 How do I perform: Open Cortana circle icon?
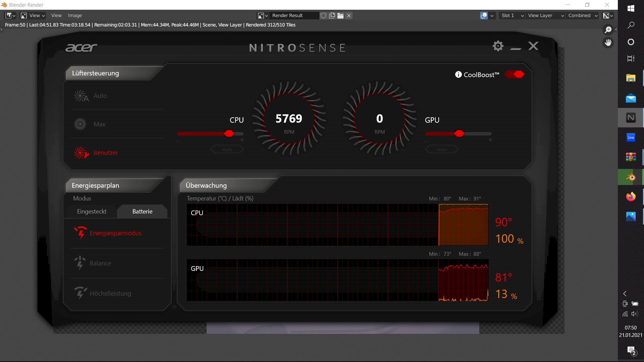631,42
